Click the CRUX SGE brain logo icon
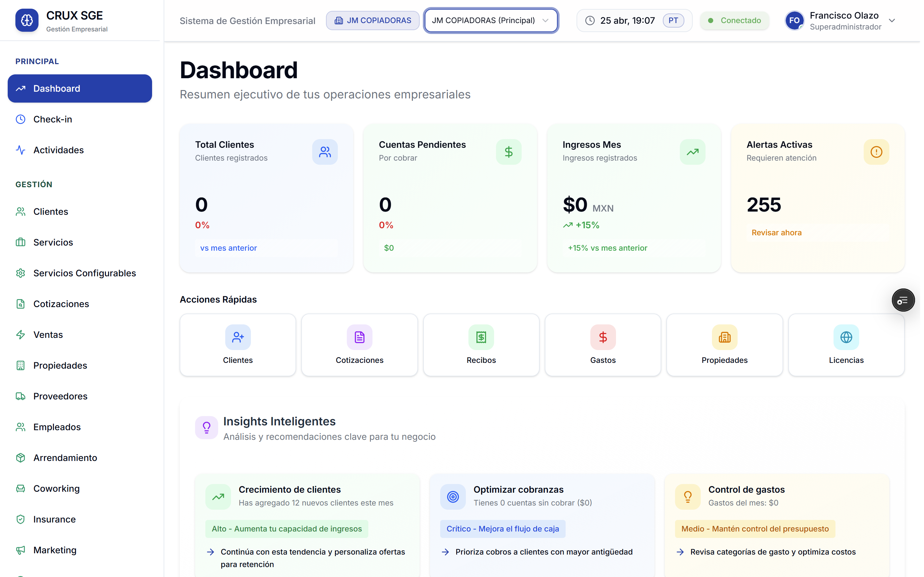This screenshot has width=924, height=577. click(x=27, y=20)
